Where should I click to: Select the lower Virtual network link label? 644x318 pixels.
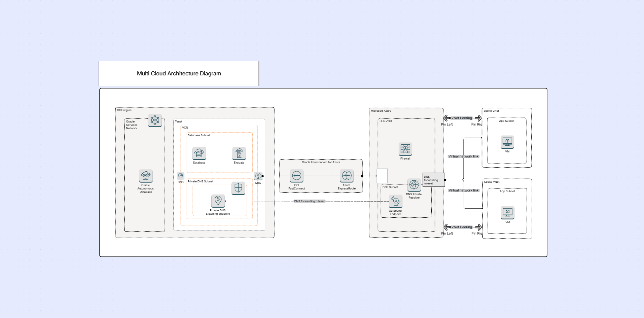[463, 190]
